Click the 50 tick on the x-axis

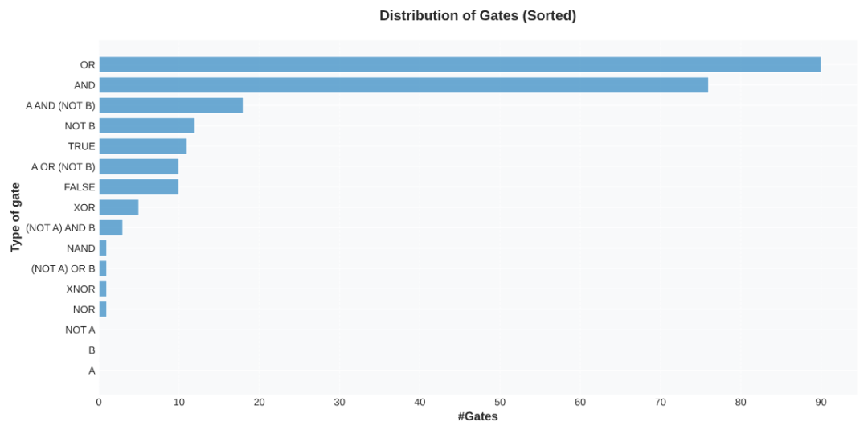pos(500,402)
